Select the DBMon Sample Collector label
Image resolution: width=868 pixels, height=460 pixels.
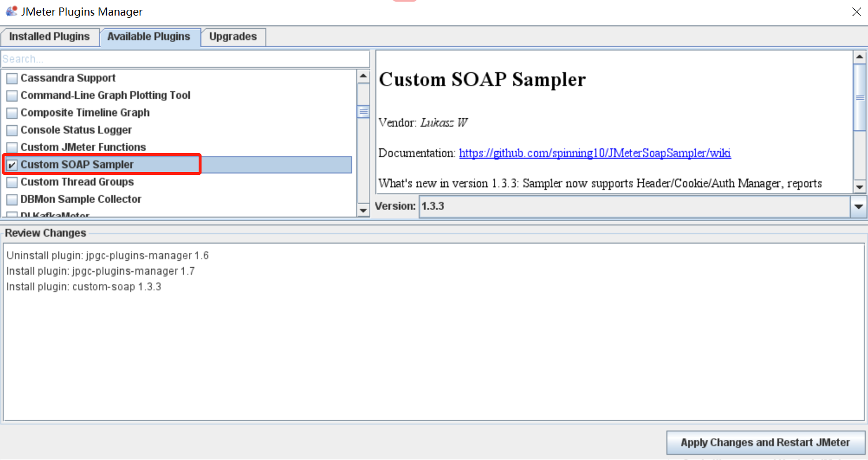tap(81, 199)
